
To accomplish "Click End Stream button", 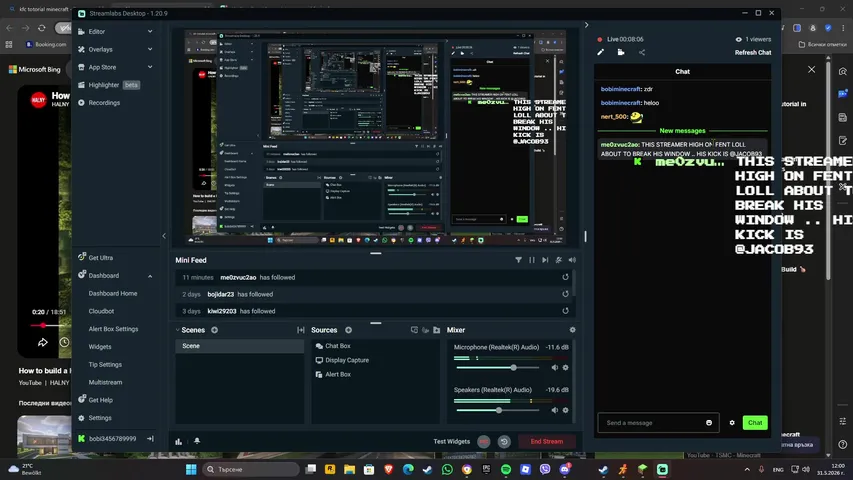I will (547, 441).
